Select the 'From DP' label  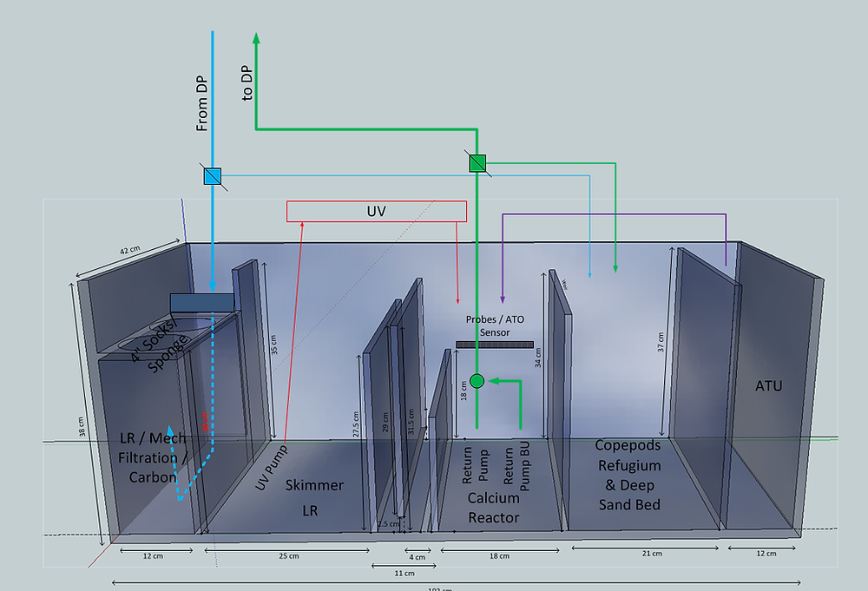click(202, 103)
